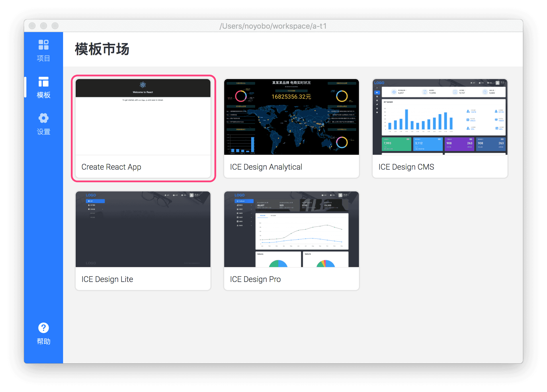This screenshot has width=547, height=392.
Task: Click the ICE Design Analytical title text
Action: tap(266, 167)
